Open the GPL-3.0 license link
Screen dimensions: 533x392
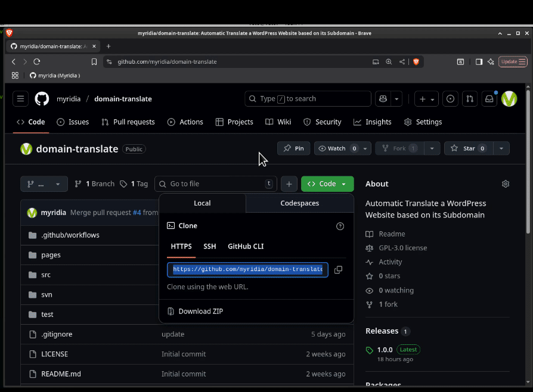402,248
